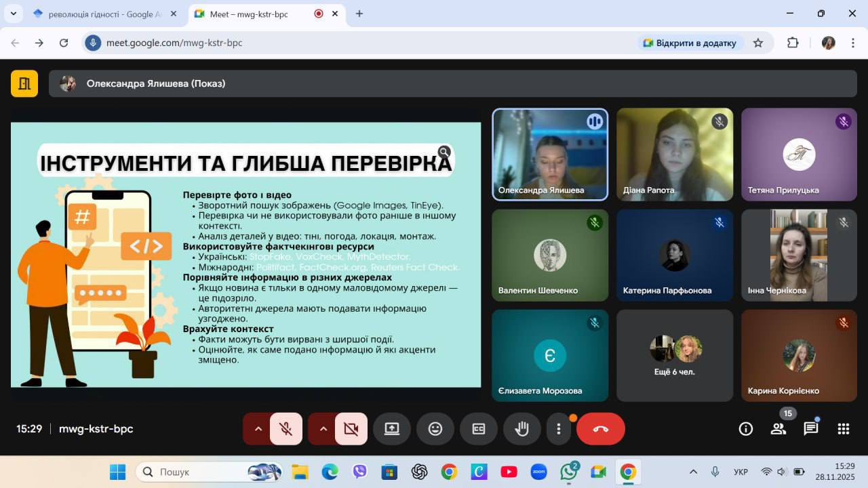Show the participants list
The image size is (868, 488).
778,429
